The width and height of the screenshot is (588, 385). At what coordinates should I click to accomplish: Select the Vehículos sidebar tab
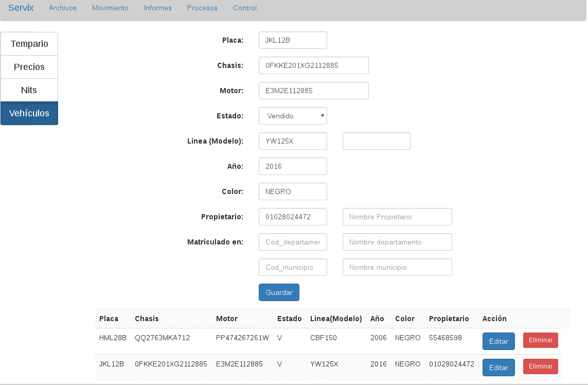tap(29, 113)
